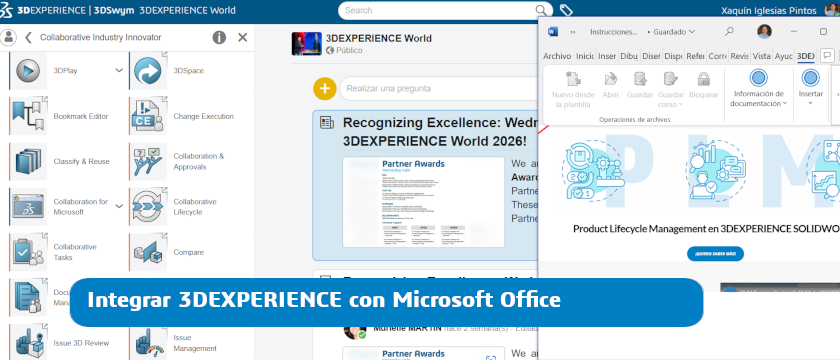The image size is (840, 360).
Task: Open the Partner Awards image thumbnail
Action: click(x=423, y=202)
